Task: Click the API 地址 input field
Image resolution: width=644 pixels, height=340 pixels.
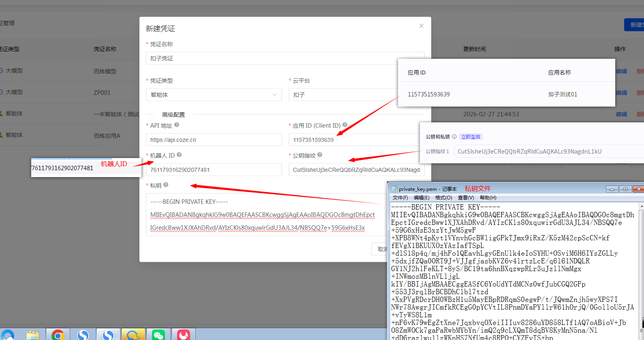Action: (x=214, y=140)
